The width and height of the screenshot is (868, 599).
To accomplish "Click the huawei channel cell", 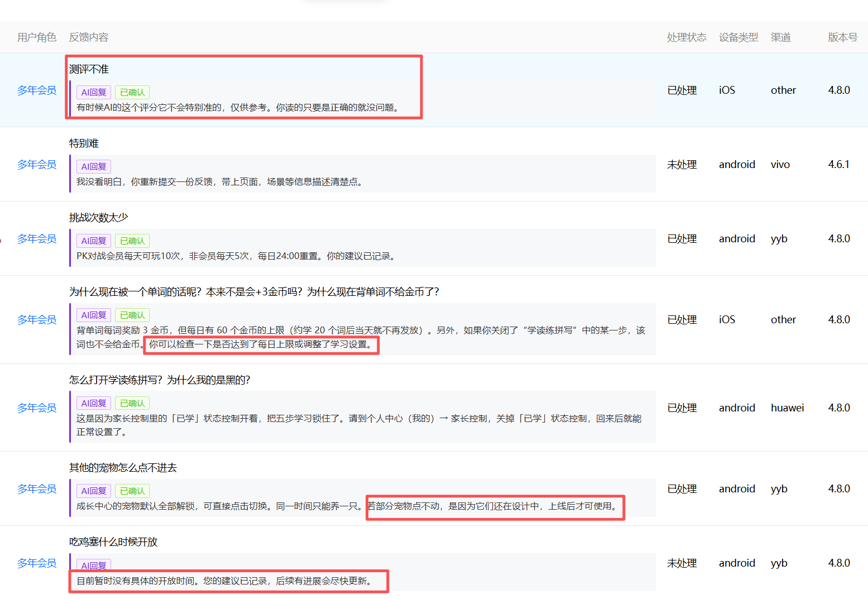I will 788,408.
